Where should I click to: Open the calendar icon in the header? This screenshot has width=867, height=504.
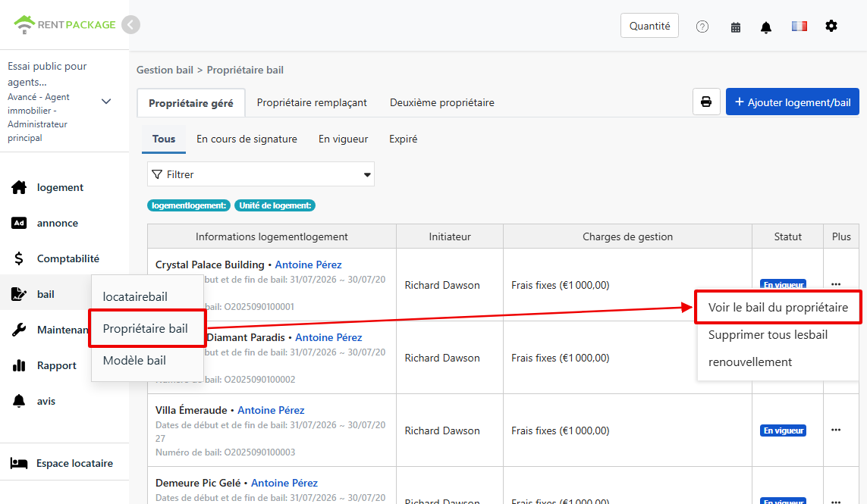tap(736, 27)
